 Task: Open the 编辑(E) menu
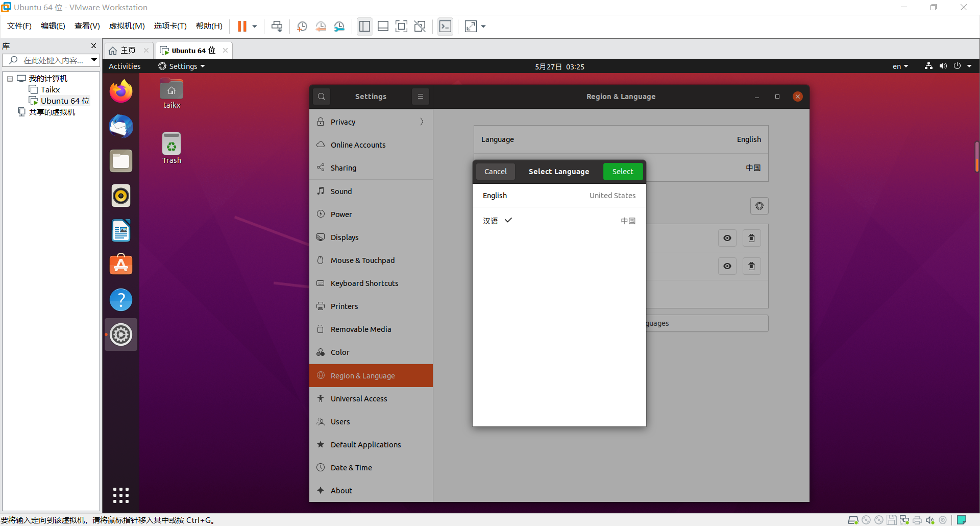(x=53, y=26)
